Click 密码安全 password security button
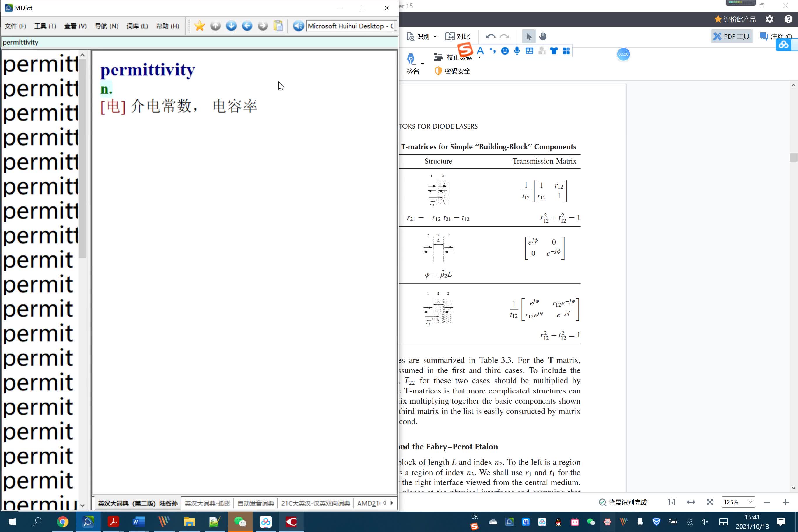The height and width of the screenshot is (532, 798). (452, 71)
